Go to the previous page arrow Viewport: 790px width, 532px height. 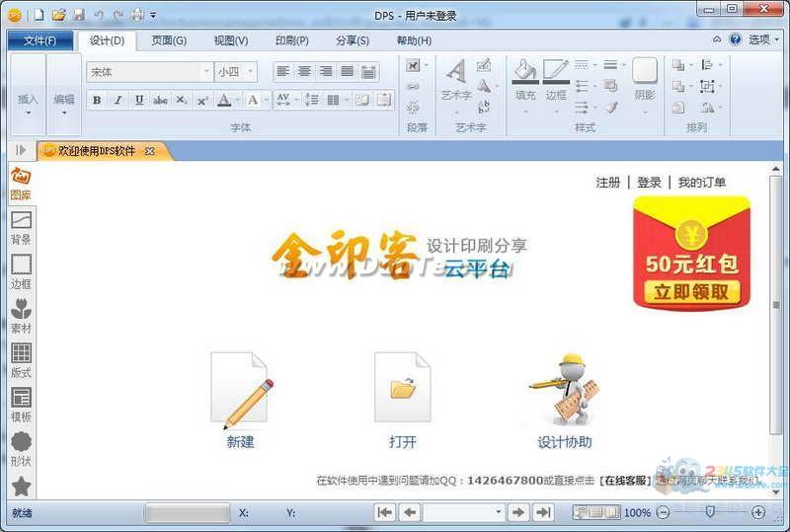coord(410,512)
